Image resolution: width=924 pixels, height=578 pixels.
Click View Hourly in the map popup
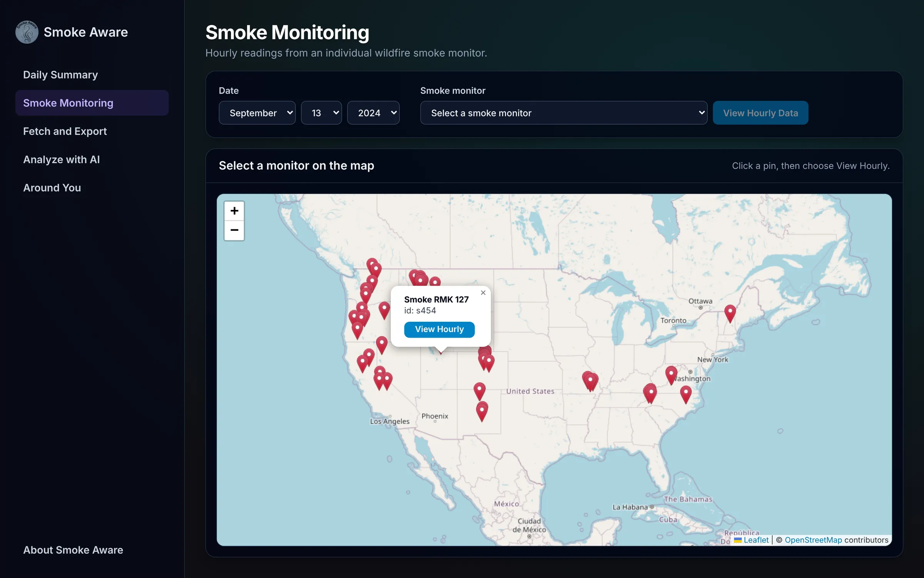point(439,329)
